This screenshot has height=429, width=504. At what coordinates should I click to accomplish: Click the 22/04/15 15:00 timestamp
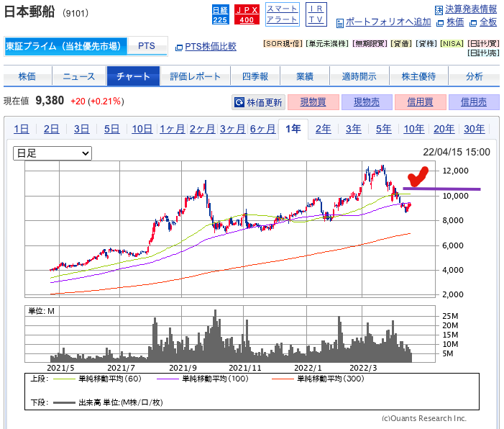click(x=457, y=152)
